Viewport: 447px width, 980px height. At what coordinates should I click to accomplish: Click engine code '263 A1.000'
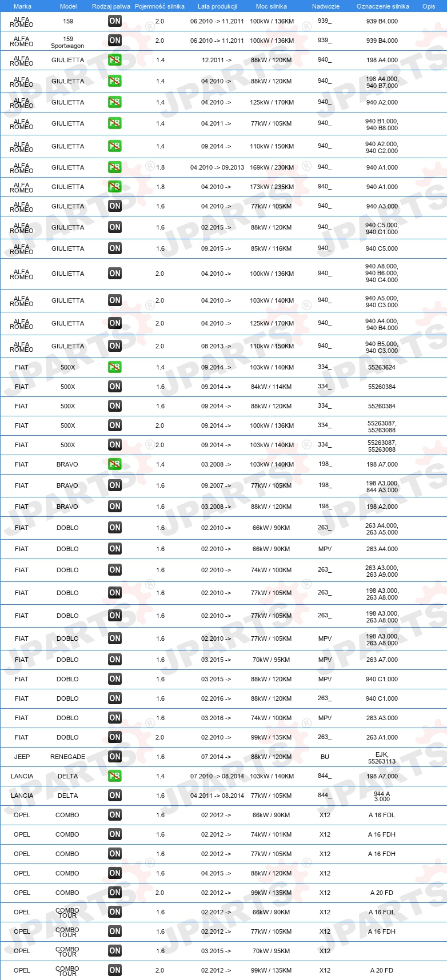pyautogui.click(x=382, y=737)
